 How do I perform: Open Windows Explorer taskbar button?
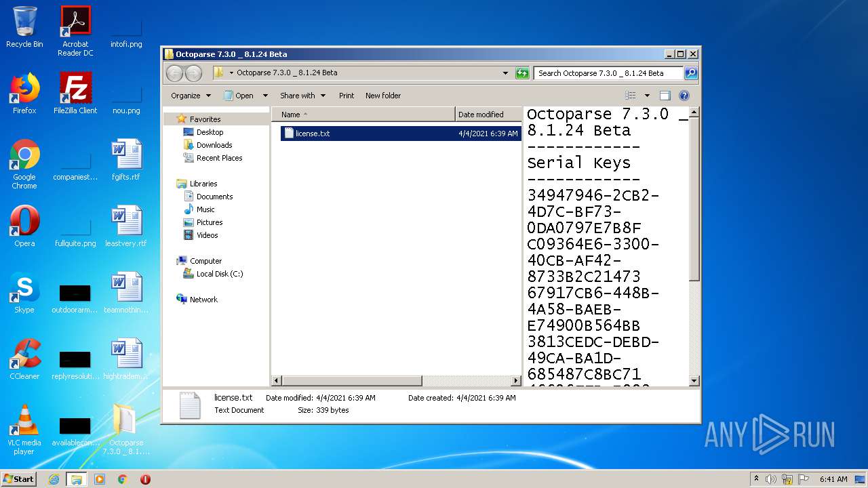click(77, 479)
